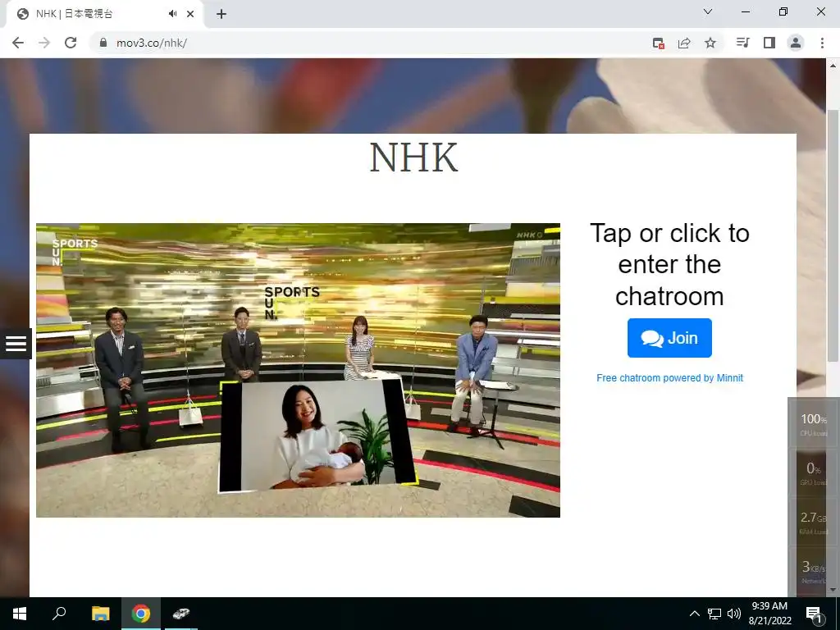Show hidden system tray icons
The height and width of the screenshot is (630, 840).
coord(694,614)
